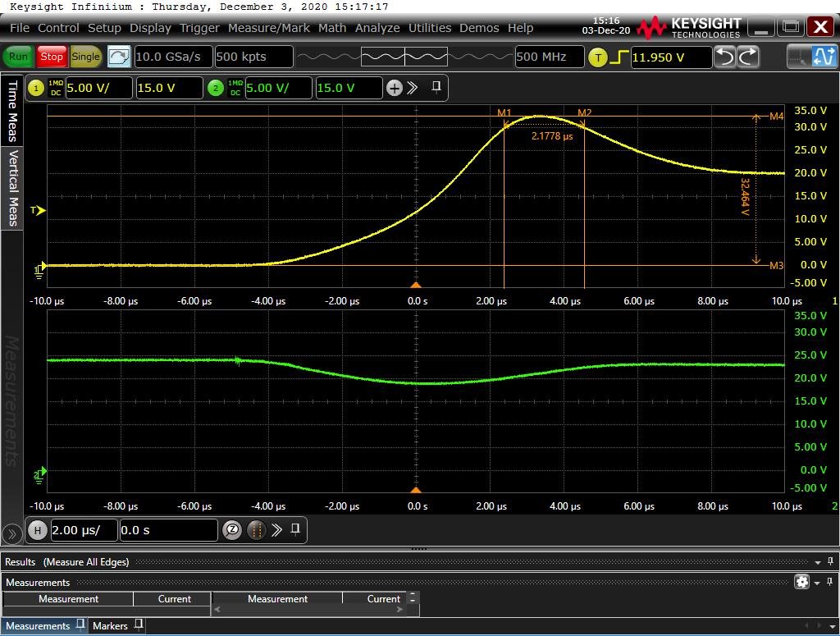Toggle pin on the Measurements tab
Image resolution: width=840 pixels, height=636 pixels.
[80, 625]
